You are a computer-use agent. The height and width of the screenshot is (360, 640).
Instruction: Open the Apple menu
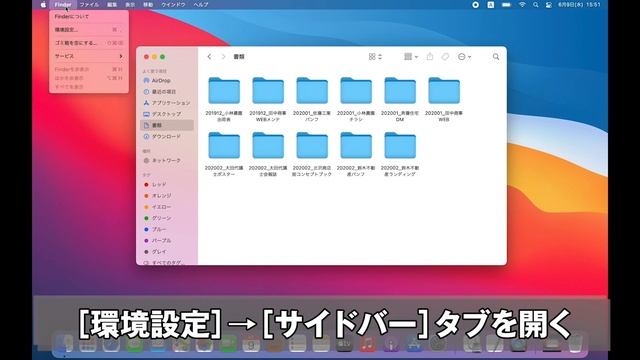pos(44,4)
